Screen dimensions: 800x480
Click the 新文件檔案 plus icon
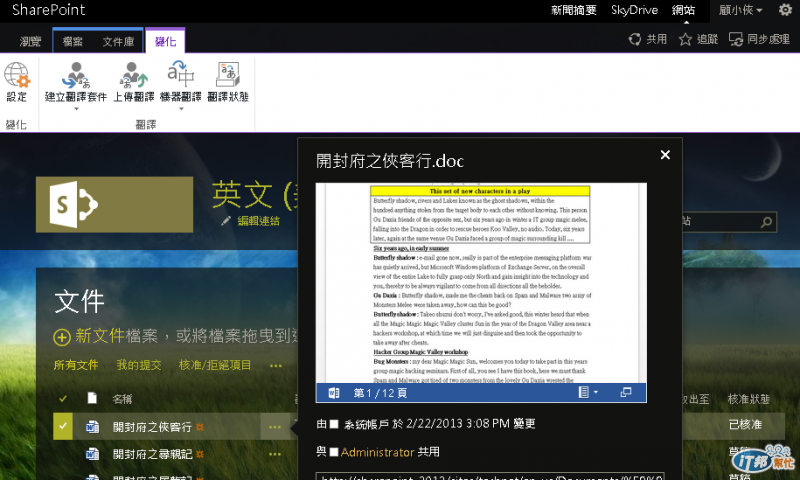click(62, 337)
